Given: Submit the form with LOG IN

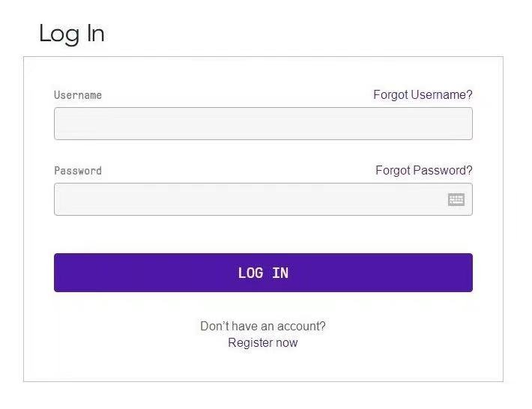Looking at the screenshot, I should click(x=263, y=273).
